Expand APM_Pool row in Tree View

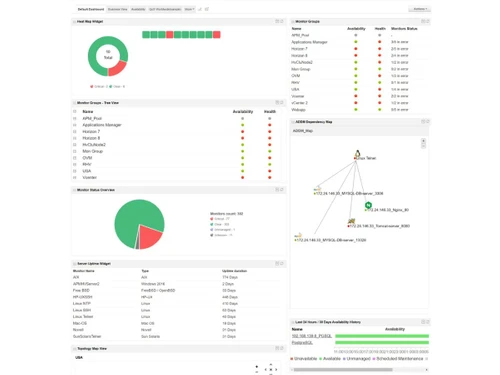[75, 118]
